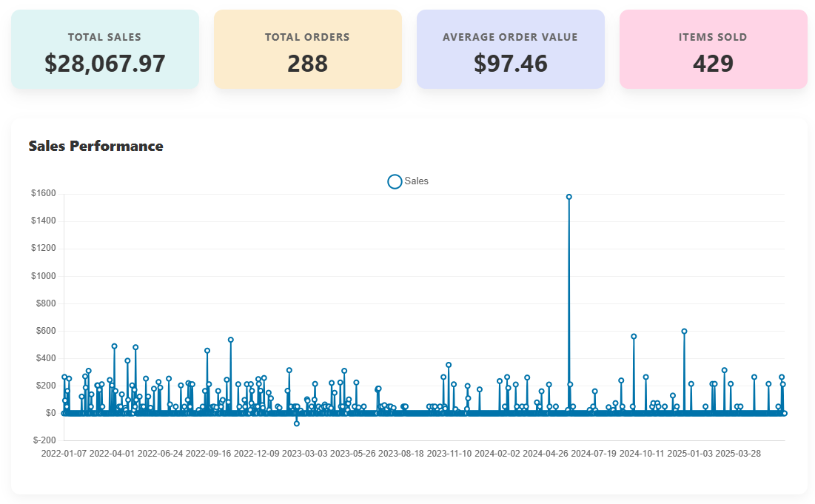This screenshot has height=504, width=815.
Task: Select the 429 items sold number
Action: point(713,64)
